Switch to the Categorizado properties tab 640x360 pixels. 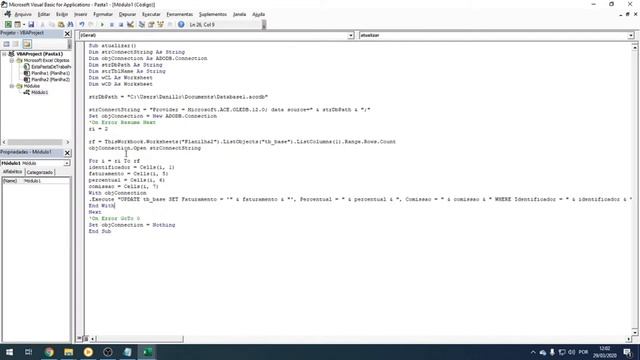[40, 173]
